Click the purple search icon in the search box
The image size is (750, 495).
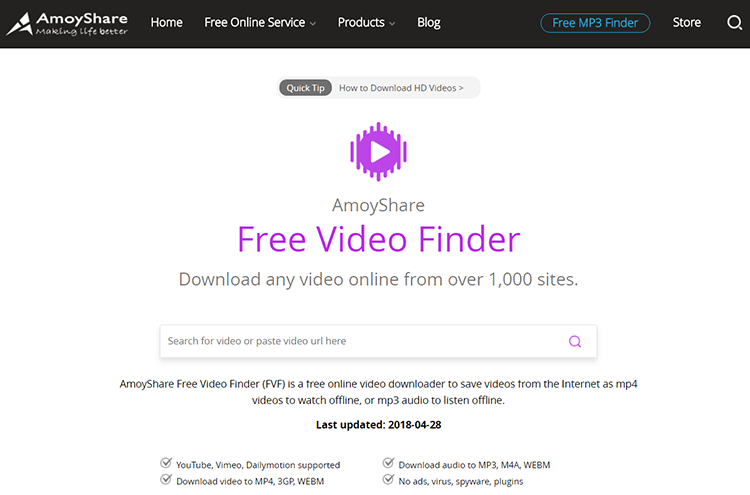[x=575, y=341]
